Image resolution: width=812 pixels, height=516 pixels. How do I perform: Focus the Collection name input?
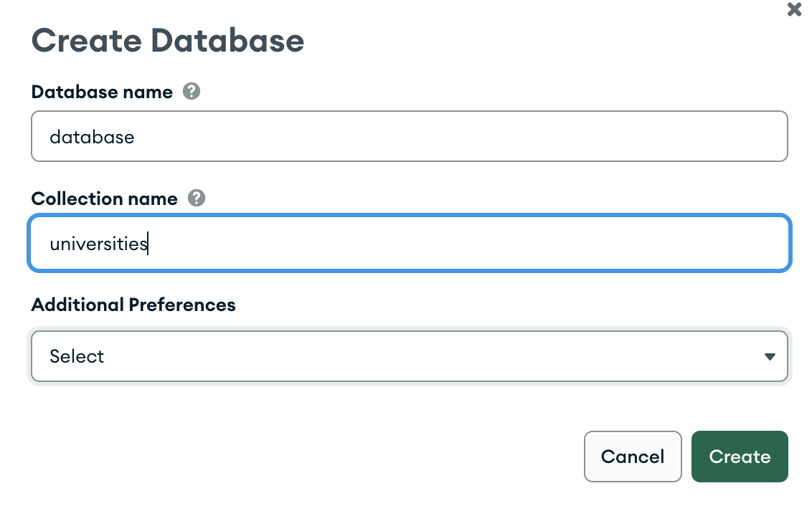tap(409, 243)
